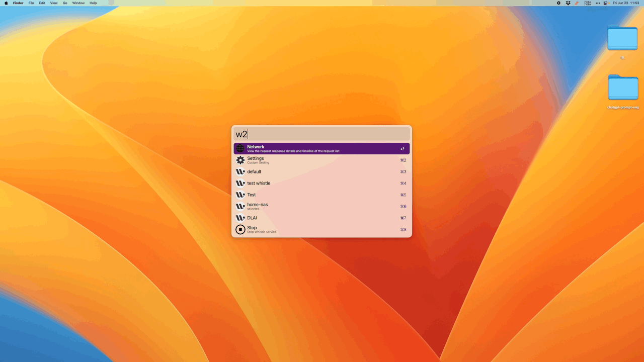Open the Window menu

[78, 3]
